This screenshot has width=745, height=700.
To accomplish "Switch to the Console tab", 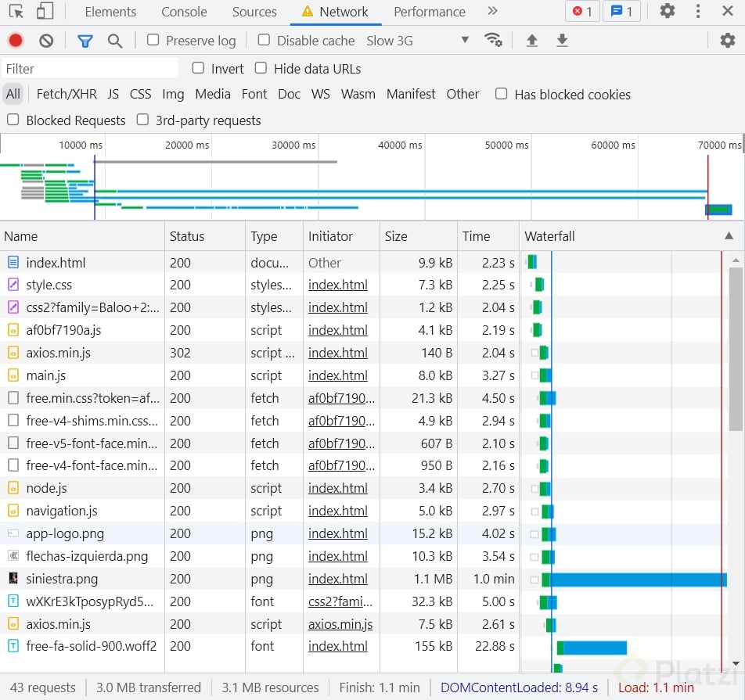I will (184, 12).
